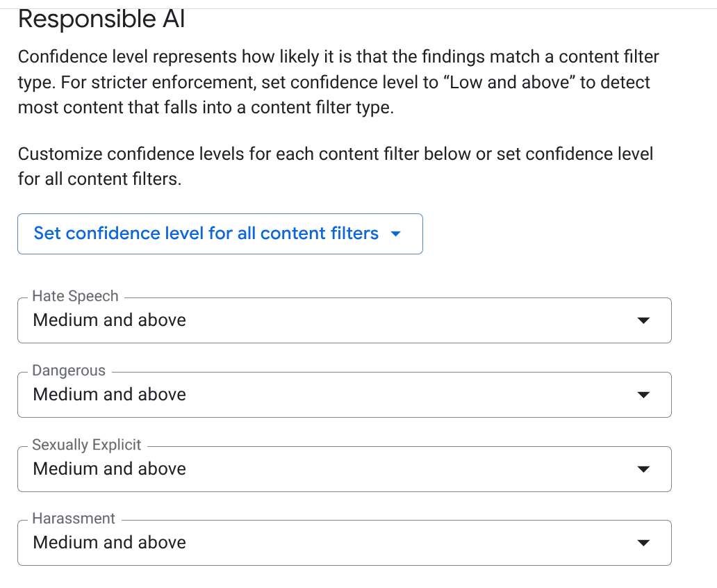Viewport: 717px width, 588px height.
Task: Select the Medium and above value under Hate Speech
Action: tap(110, 320)
